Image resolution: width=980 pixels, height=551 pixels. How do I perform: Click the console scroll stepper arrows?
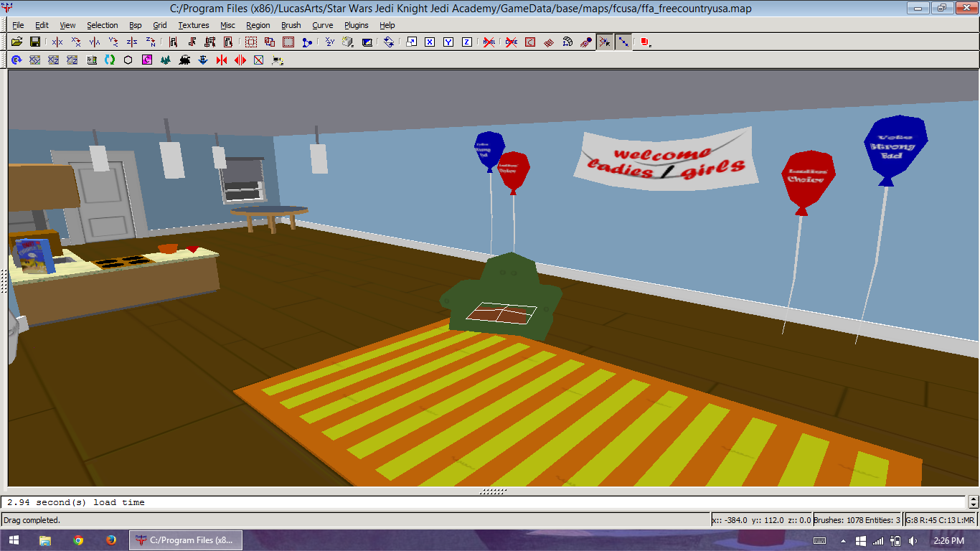coord(974,502)
